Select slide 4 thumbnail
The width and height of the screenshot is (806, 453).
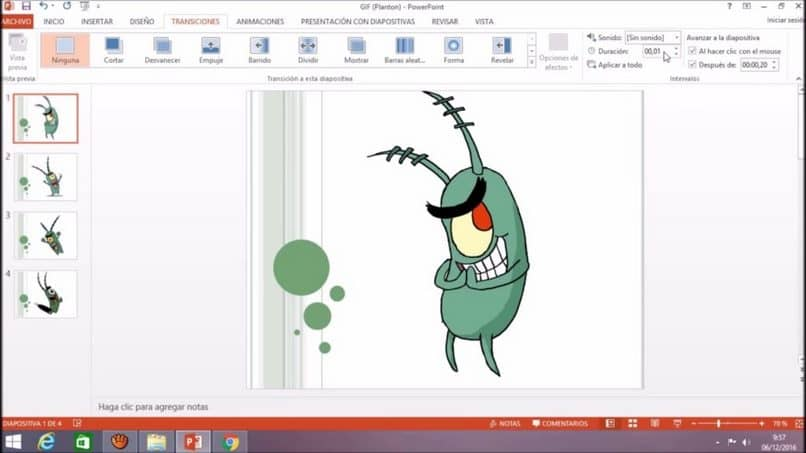(46, 294)
